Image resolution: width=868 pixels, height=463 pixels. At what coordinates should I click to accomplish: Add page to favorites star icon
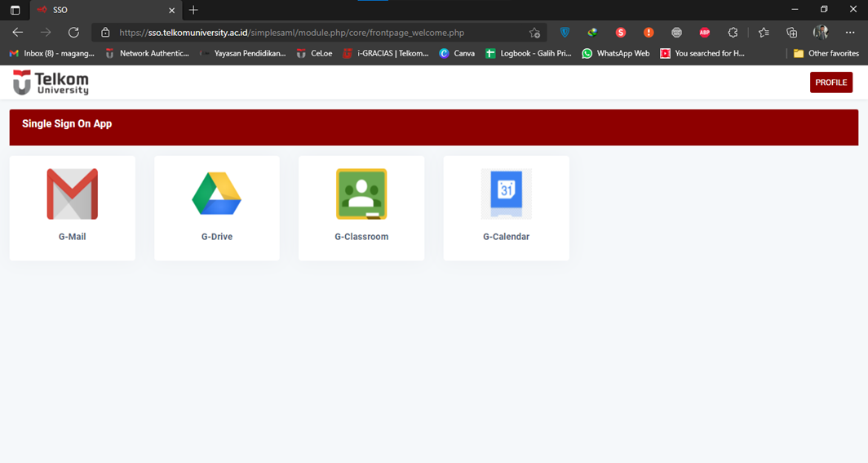pos(534,33)
